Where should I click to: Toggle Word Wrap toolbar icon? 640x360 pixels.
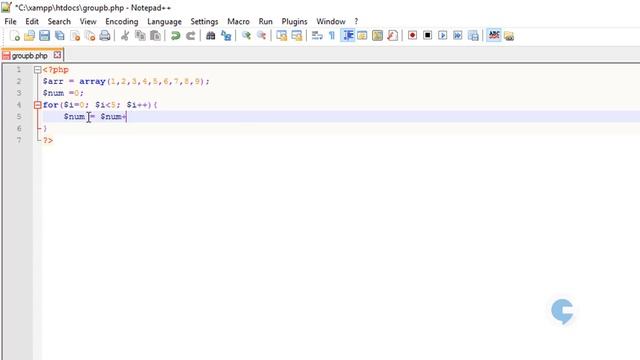coord(317,36)
